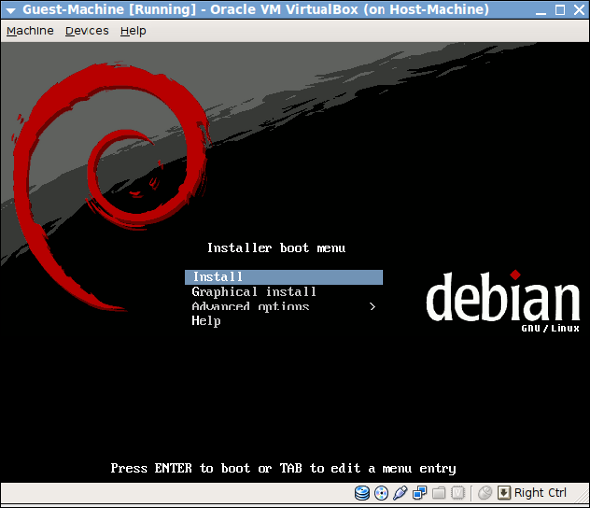Expand the Advanced options submenu arrow
590x508 pixels.
373,307
